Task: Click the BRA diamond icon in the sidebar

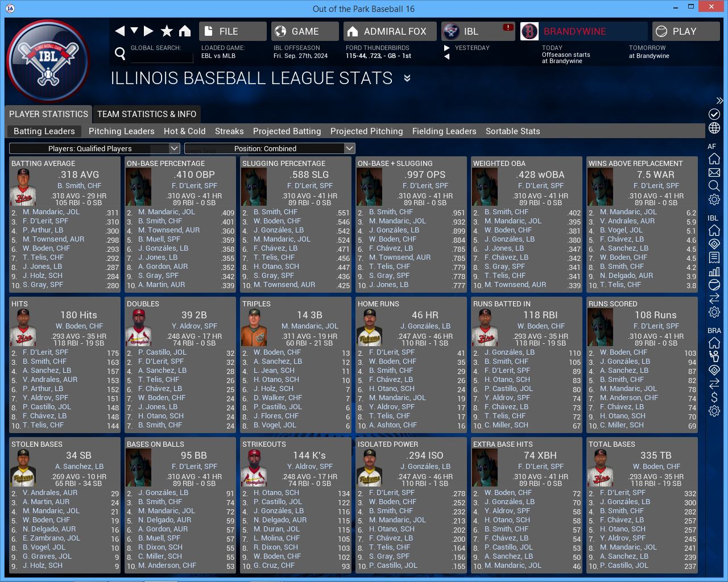Action: [x=714, y=370]
